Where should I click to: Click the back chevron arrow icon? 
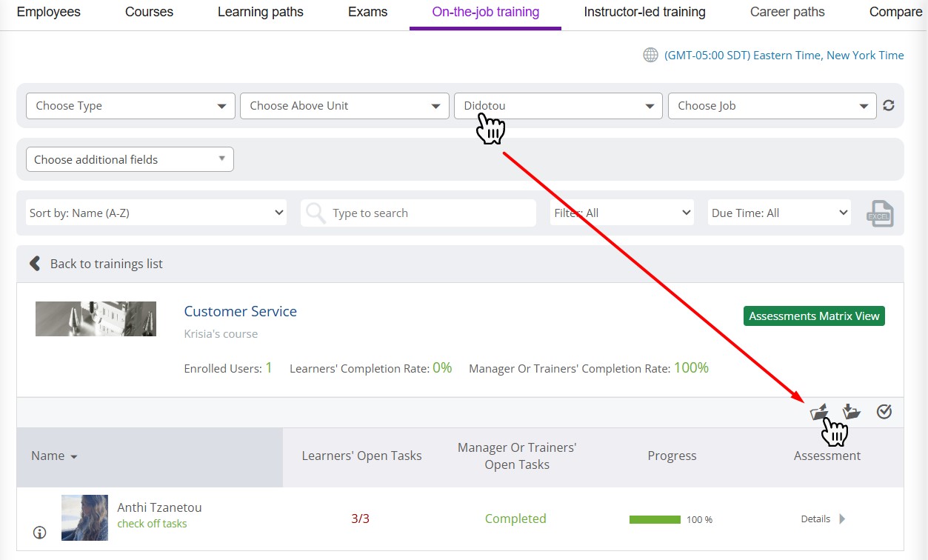coord(34,264)
